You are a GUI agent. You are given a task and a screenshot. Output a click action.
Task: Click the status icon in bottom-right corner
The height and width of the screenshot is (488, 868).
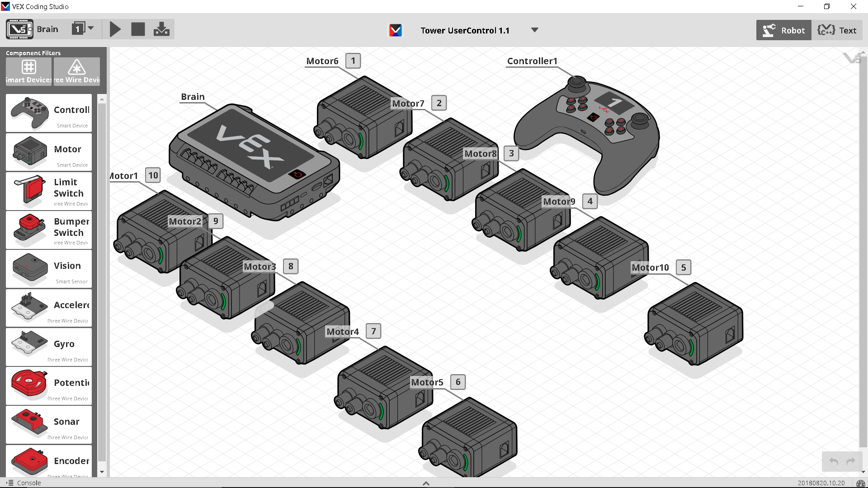tap(860, 483)
